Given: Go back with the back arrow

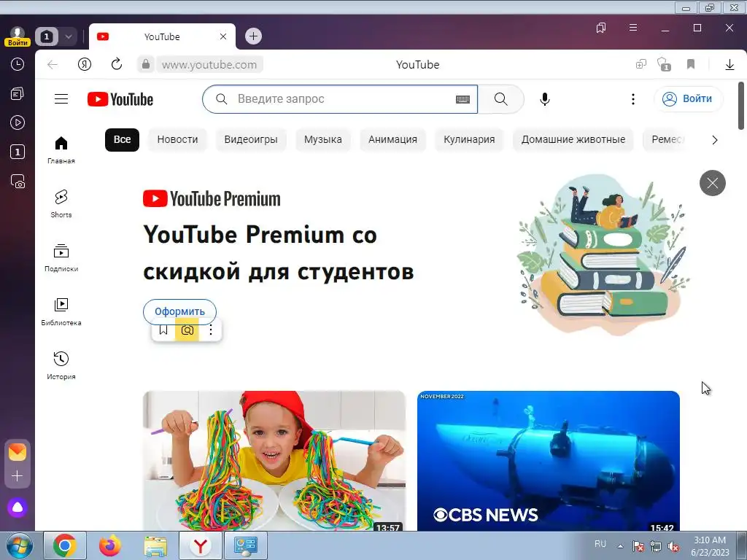Looking at the screenshot, I should click(x=53, y=65).
